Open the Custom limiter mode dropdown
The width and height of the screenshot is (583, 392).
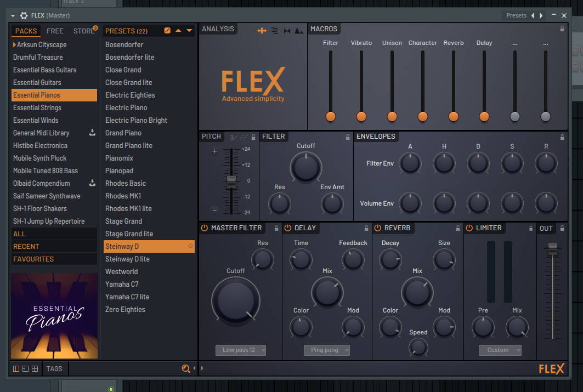click(500, 350)
